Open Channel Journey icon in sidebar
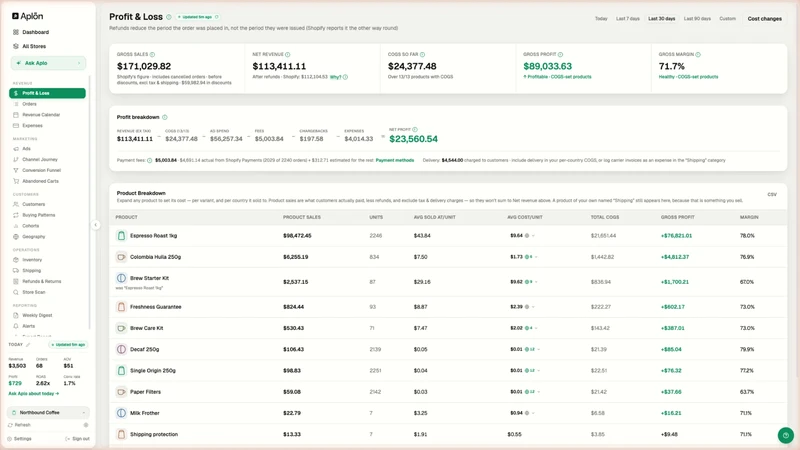Screen dimensions: 800x450 [x=16, y=160]
